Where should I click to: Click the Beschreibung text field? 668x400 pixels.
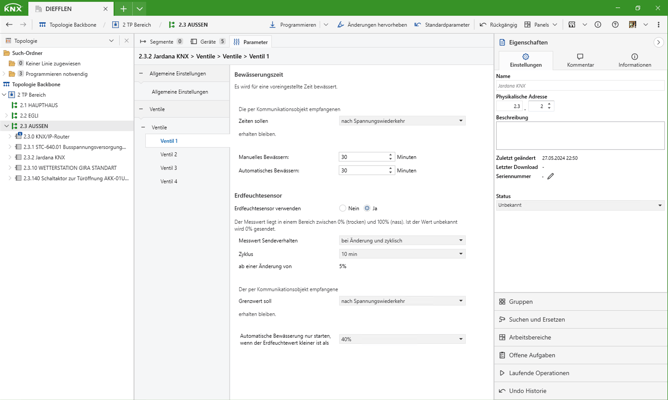click(580, 135)
